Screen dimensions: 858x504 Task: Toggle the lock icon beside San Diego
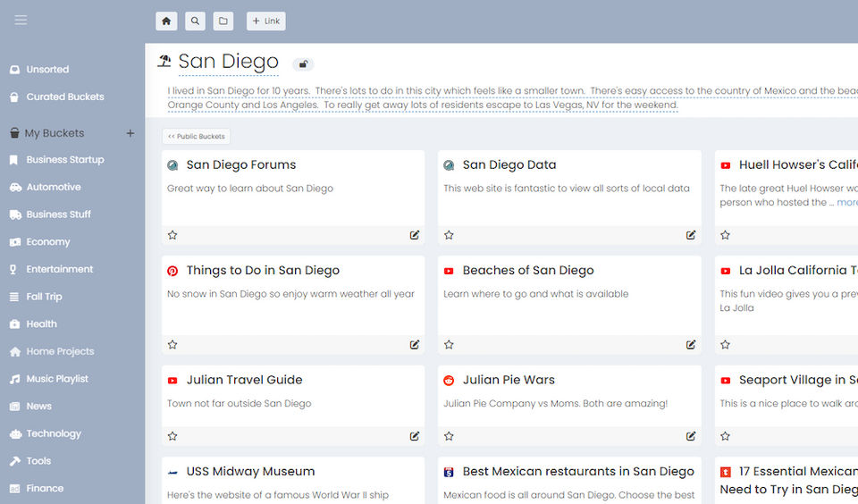click(x=303, y=63)
